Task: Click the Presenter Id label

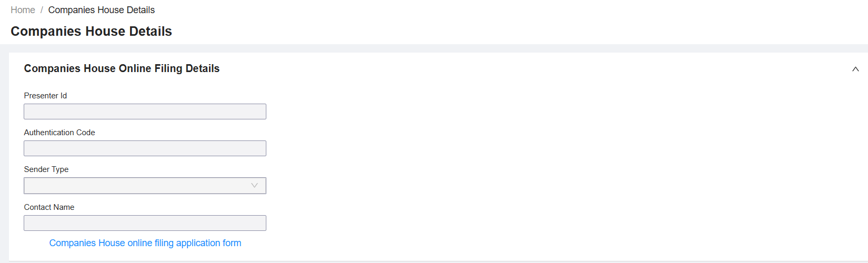Action: point(45,96)
